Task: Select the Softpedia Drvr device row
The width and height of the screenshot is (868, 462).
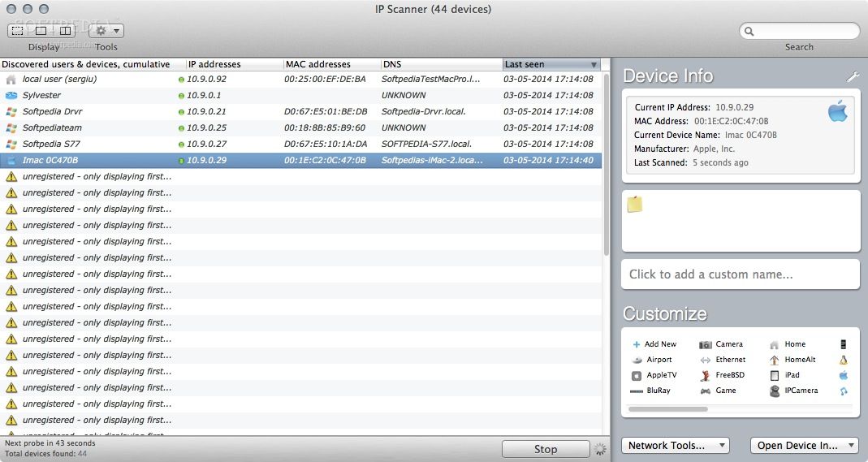Action: click(300, 111)
